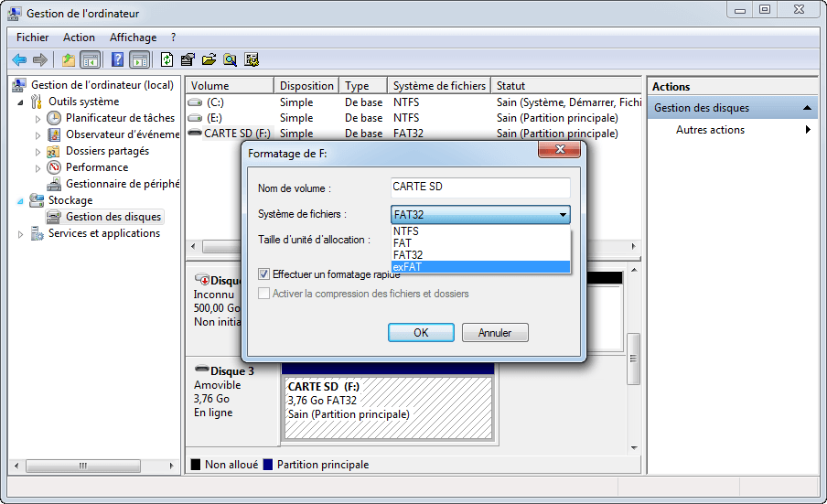This screenshot has width=827, height=504.
Task: Click the Gestion des disques icon in tree
Action: pyautogui.click(x=53, y=217)
